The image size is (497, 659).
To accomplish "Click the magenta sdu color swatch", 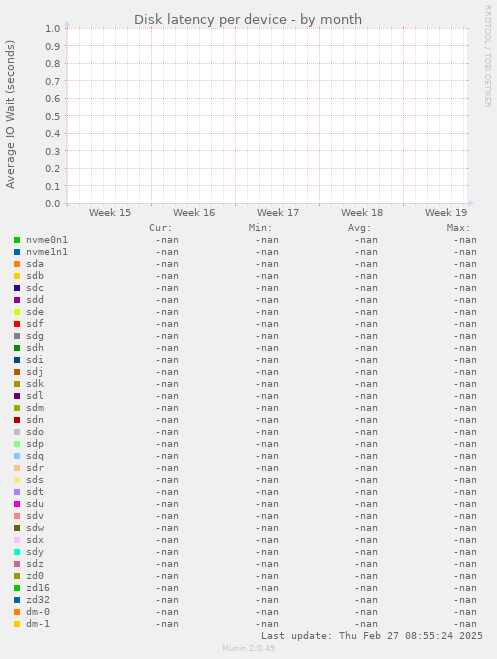I will pyautogui.click(x=17, y=504).
